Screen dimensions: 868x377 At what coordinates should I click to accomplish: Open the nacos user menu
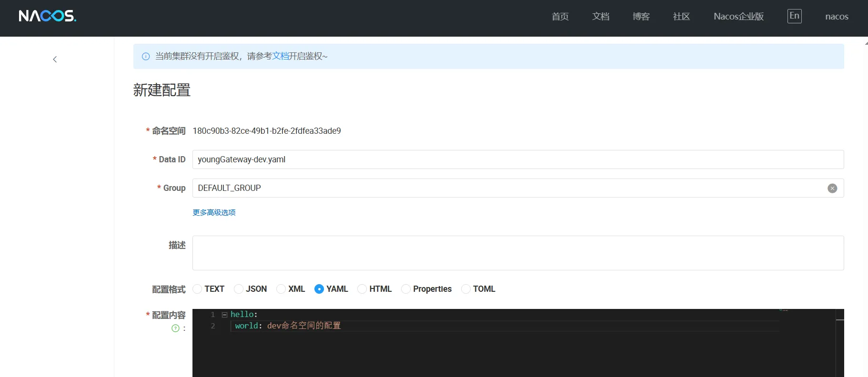tap(837, 17)
